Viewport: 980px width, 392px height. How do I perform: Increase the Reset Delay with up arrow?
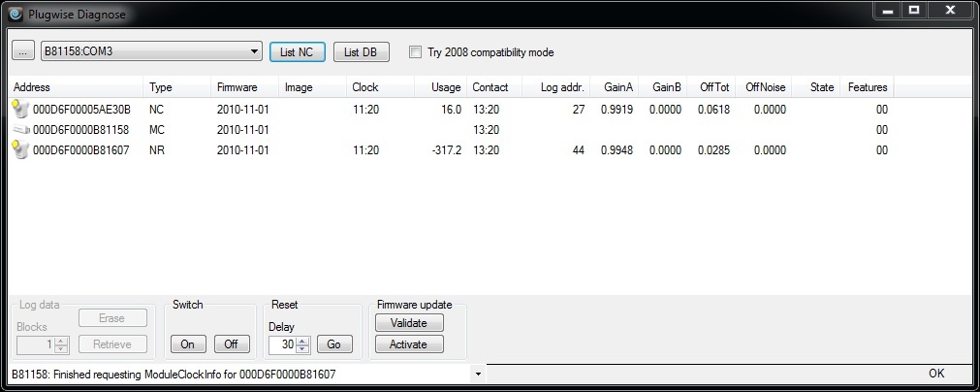coord(302,341)
